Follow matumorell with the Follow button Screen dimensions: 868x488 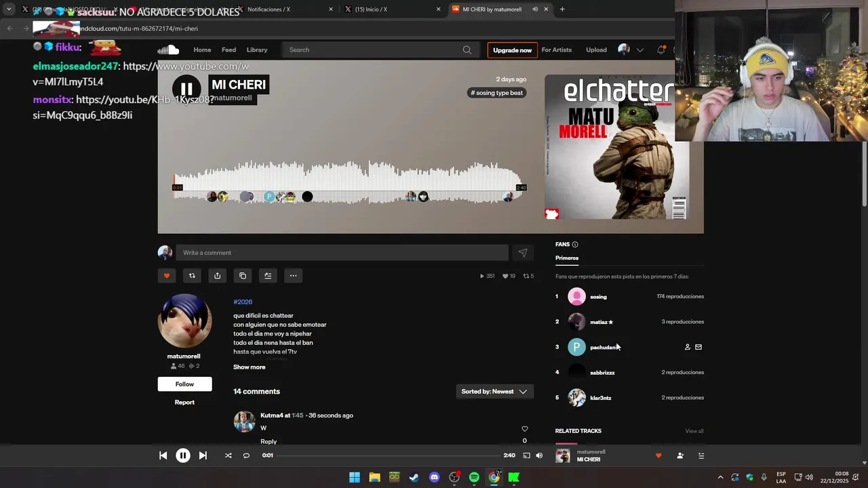184,384
